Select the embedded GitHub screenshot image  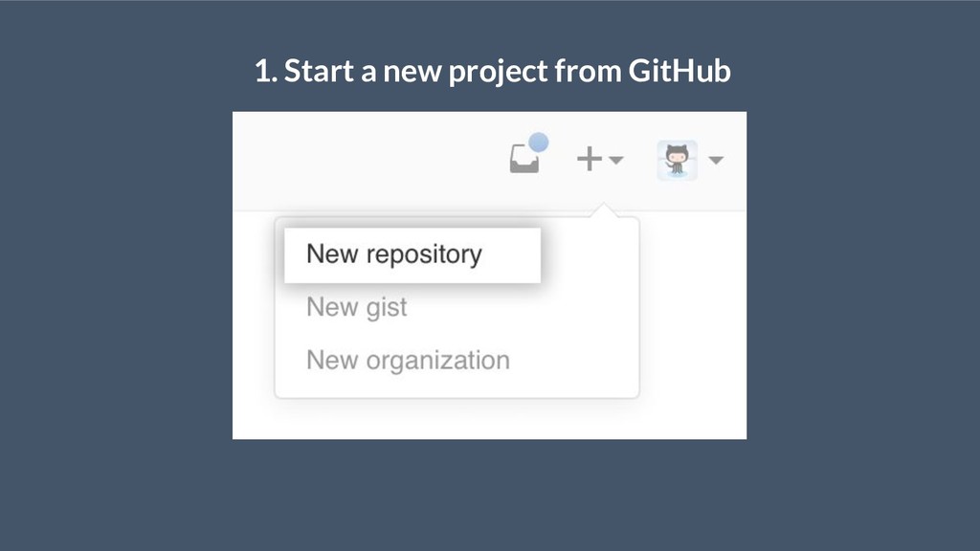[489, 275]
